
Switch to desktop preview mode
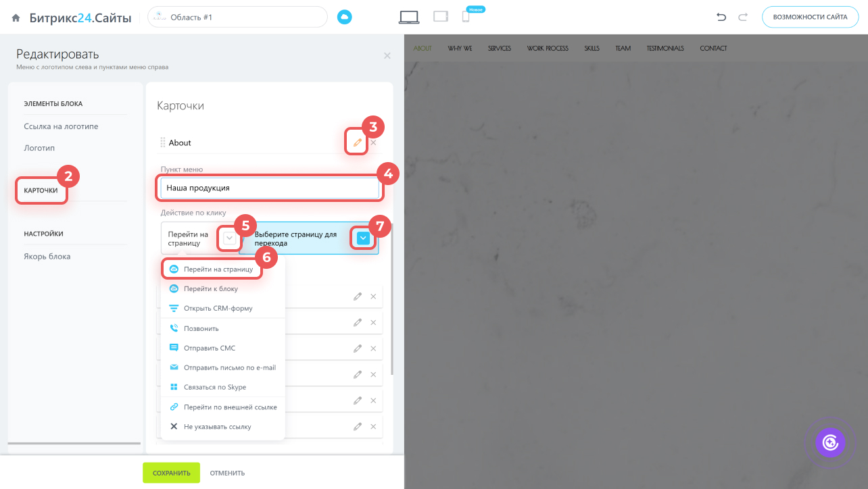410,17
